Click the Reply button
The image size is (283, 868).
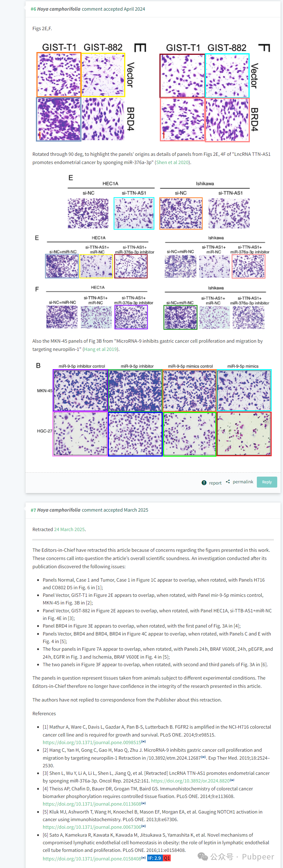point(267,482)
